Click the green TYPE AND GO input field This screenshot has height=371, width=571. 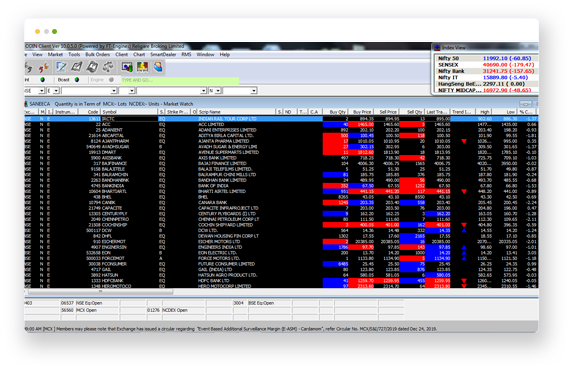(180, 80)
